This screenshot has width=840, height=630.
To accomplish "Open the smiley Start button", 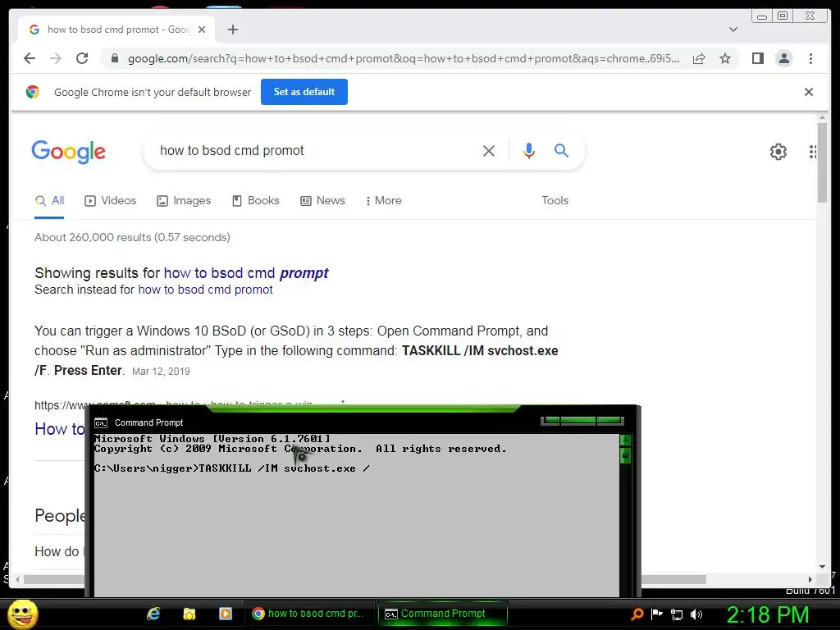I will coord(22,614).
